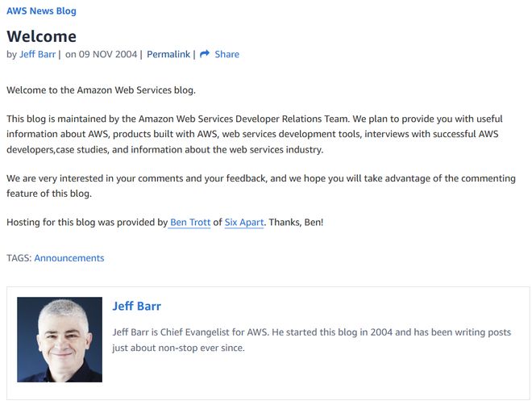The image size is (532, 405).
Task: Click the paragraph about the Developer Relations Team
Action: click(x=260, y=134)
